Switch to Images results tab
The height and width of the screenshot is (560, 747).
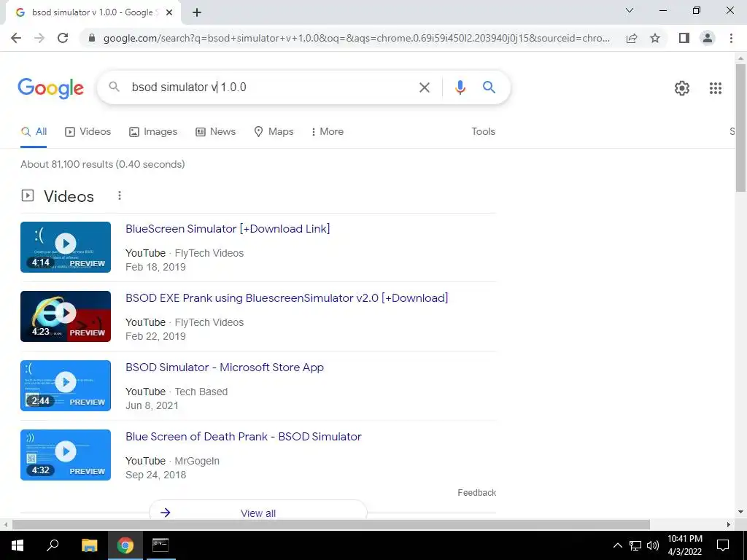(x=153, y=132)
